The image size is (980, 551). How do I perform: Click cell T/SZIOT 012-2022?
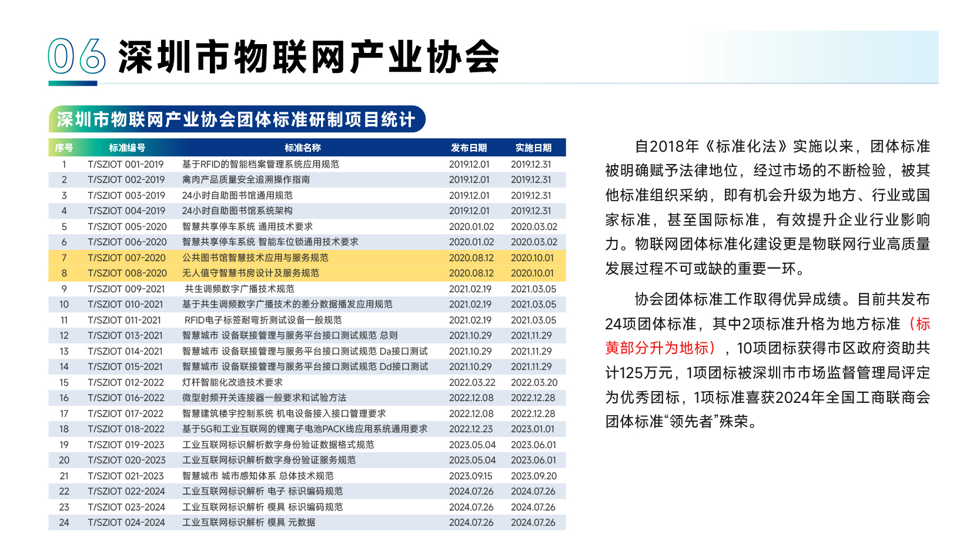click(x=126, y=382)
